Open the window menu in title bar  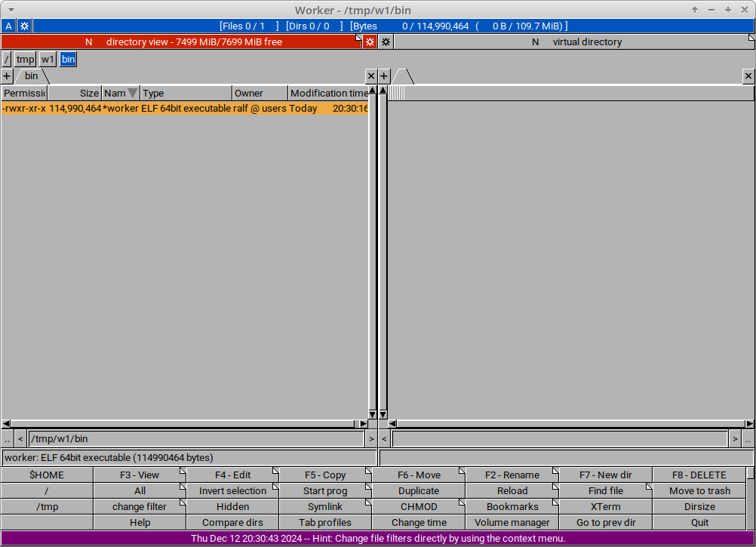click(11, 9)
